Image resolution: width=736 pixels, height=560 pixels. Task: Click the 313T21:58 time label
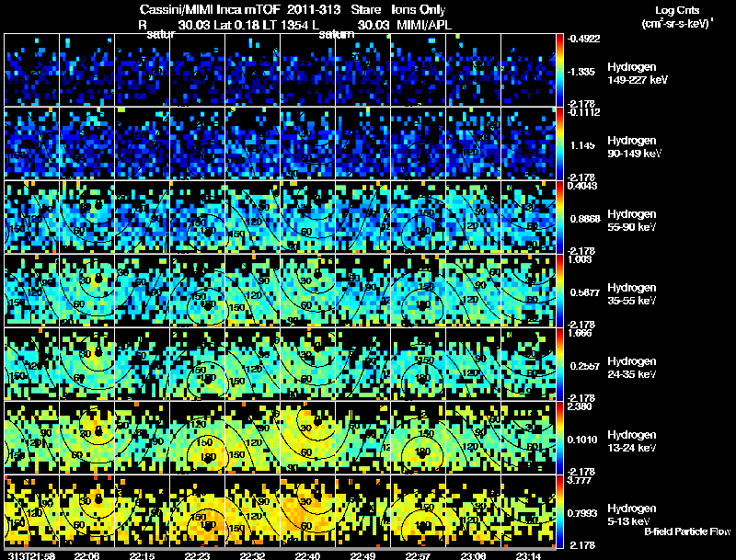(x=32, y=555)
